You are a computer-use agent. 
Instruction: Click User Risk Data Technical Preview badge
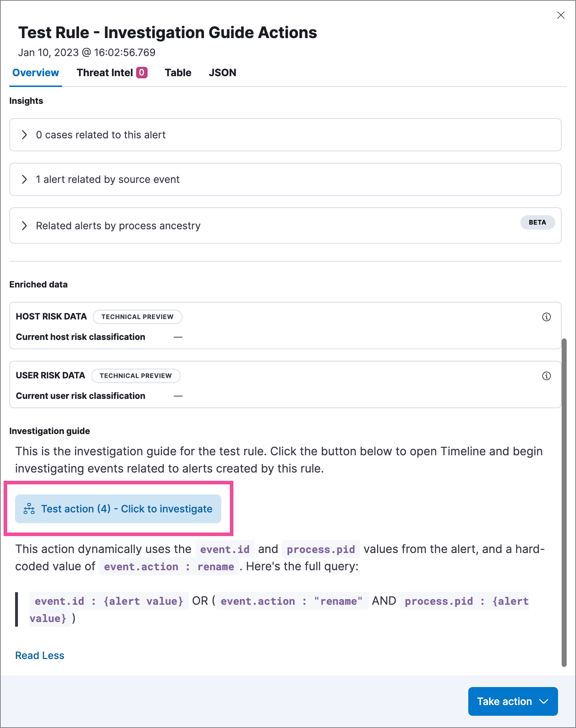pos(136,376)
